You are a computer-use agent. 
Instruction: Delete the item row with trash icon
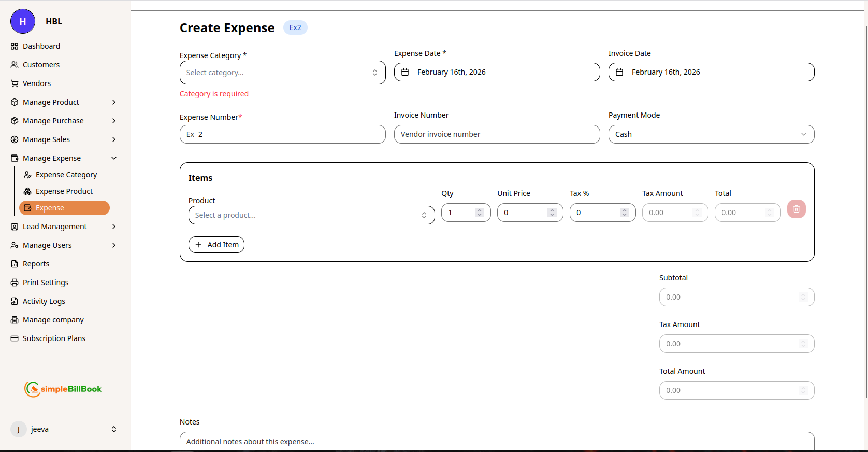(x=796, y=209)
